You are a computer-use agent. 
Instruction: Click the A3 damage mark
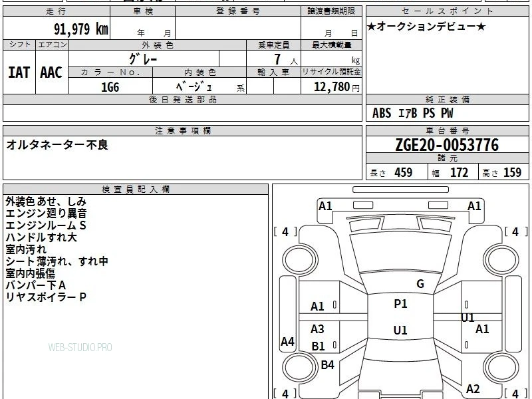click(317, 329)
